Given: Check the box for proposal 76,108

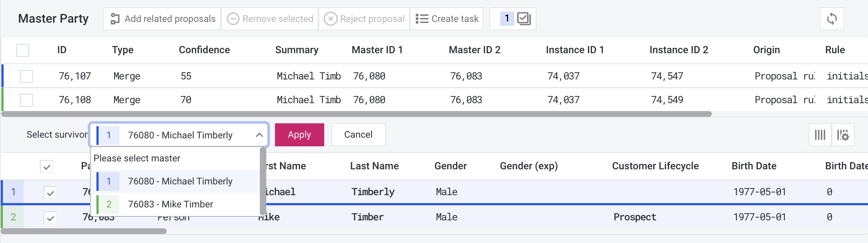Looking at the screenshot, I should point(26,100).
